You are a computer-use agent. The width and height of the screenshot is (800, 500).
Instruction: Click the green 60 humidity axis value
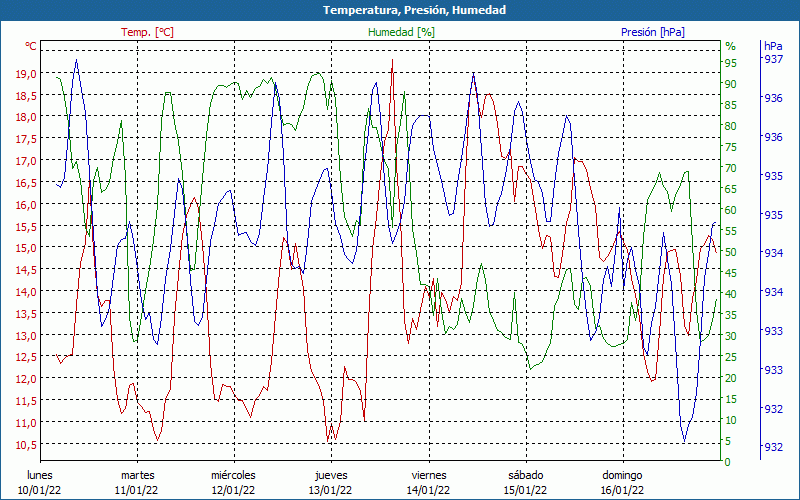pyautogui.click(x=731, y=210)
